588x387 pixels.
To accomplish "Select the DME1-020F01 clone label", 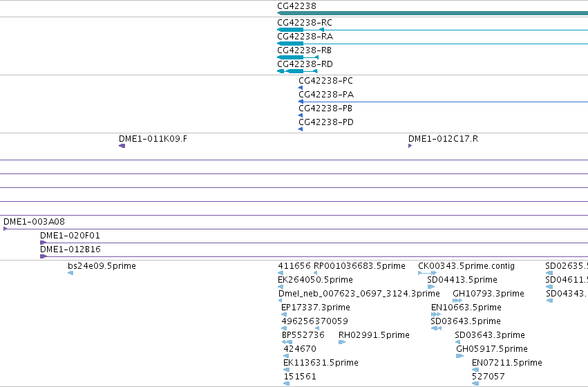I will [x=70, y=236].
